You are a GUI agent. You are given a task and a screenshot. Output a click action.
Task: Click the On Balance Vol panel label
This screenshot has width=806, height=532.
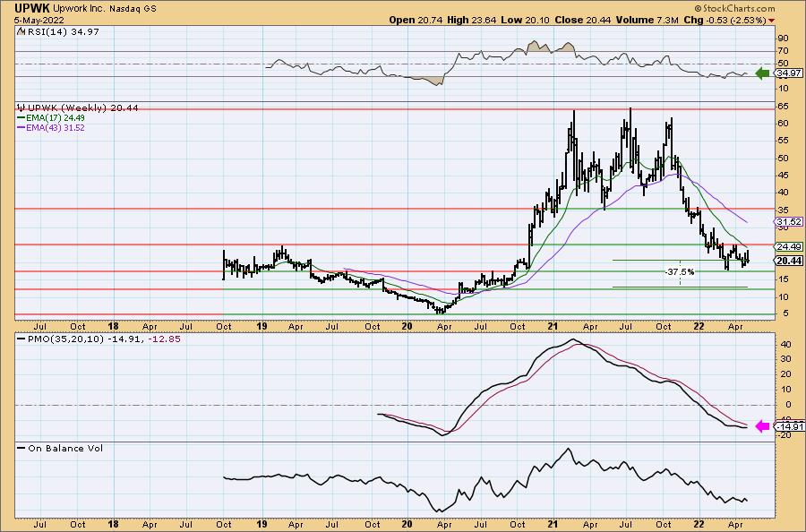click(x=65, y=448)
